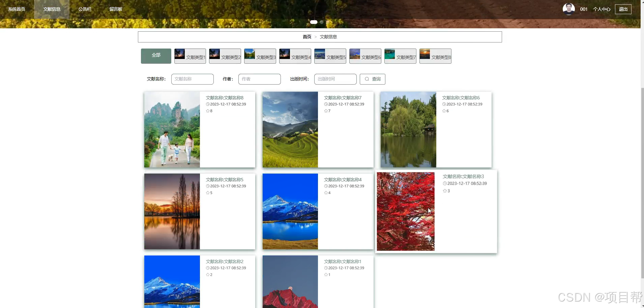This screenshot has width=644, height=308.
Task: Click the 查询 search button
Action: 373,79
